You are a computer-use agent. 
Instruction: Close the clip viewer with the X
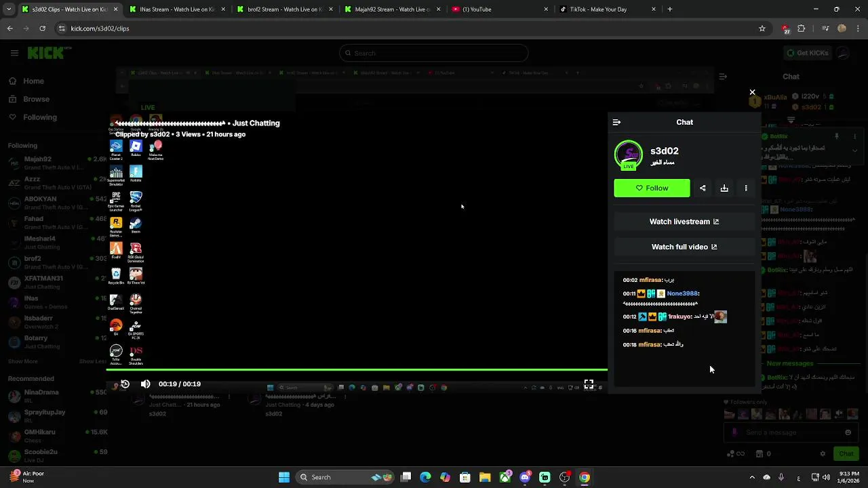pyautogui.click(x=752, y=92)
